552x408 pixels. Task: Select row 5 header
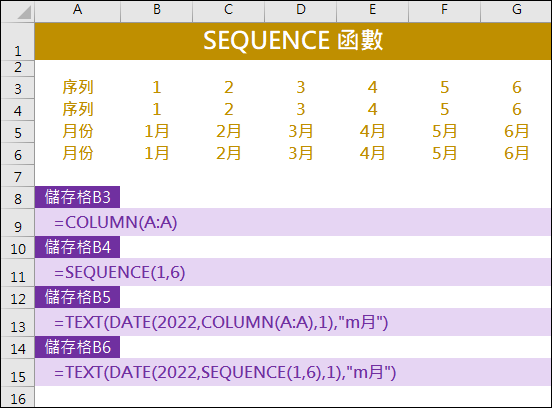(x=18, y=132)
